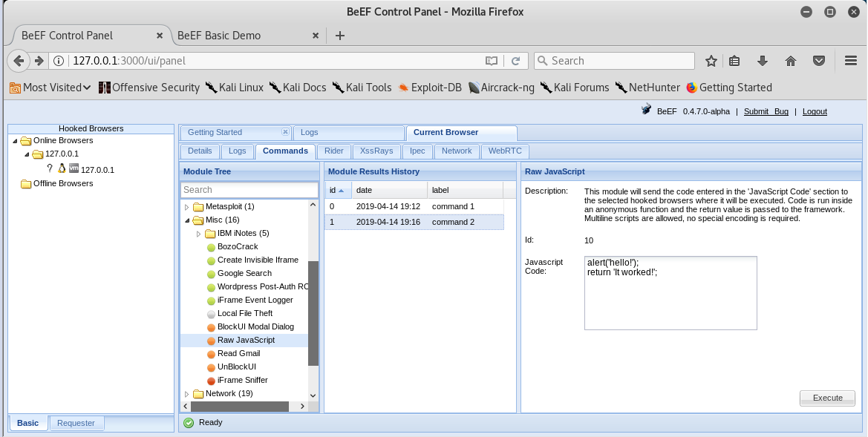Sort results by the id column
This screenshot has width=868, height=437.
(x=338, y=190)
